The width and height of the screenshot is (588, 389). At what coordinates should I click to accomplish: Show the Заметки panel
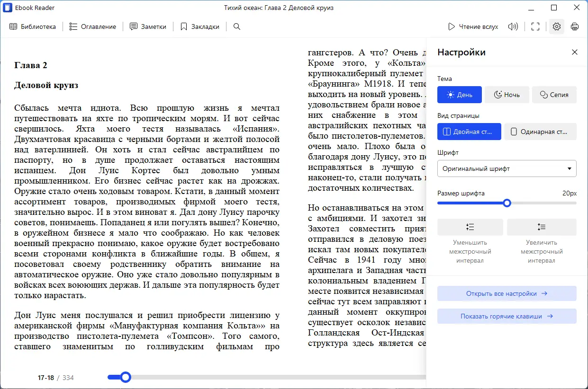(148, 27)
